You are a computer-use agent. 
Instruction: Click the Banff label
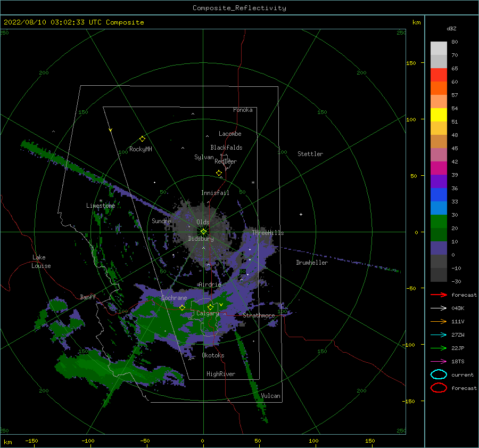[88, 297]
